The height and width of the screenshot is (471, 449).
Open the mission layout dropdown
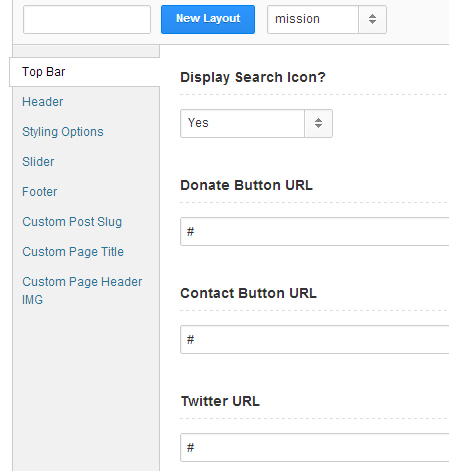pos(327,19)
